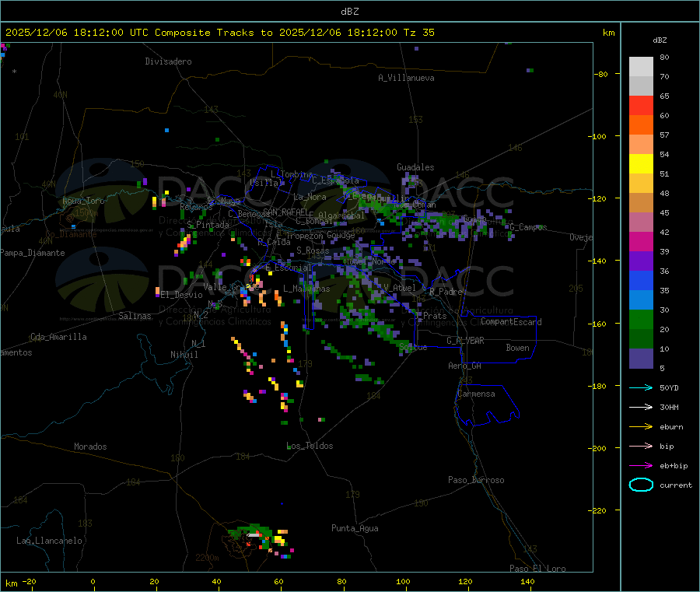Click the S_Pintada map label

208,225
